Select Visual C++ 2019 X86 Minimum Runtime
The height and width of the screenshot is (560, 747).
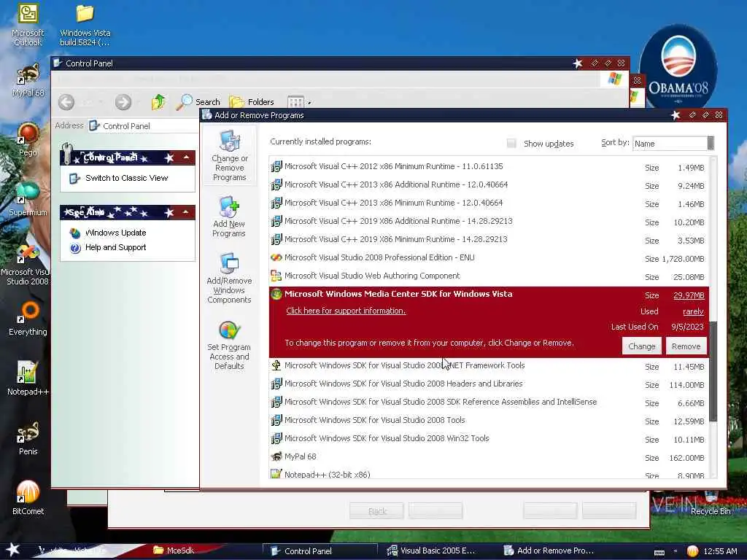pyautogui.click(x=489, y=239)
